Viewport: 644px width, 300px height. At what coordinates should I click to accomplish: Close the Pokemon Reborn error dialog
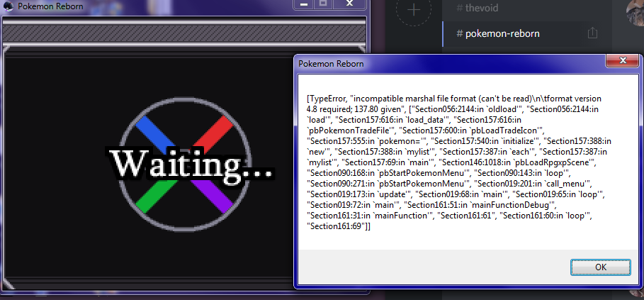coord(623,61)
